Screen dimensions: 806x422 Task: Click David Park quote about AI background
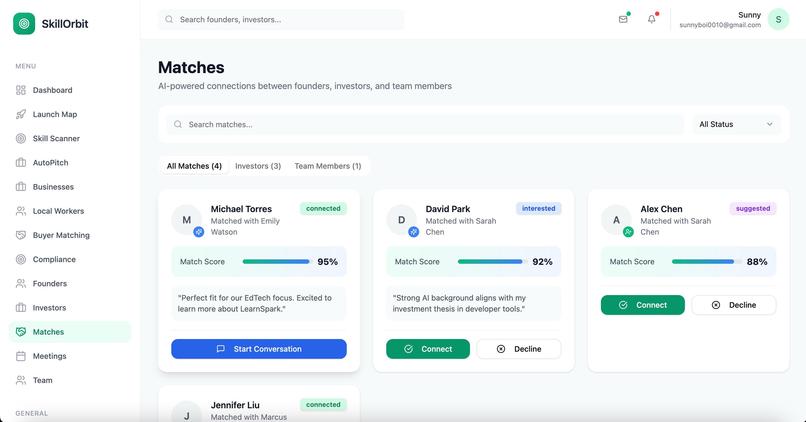(x=473, y=303)
